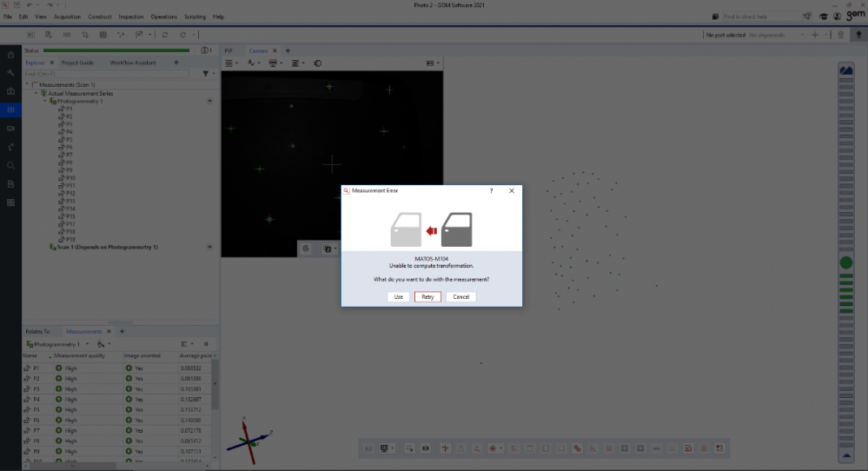The width and height of the screenshot is (868, 471).
Task: Select the grid icon at bottom of sidebar
Action: (10, 202)
